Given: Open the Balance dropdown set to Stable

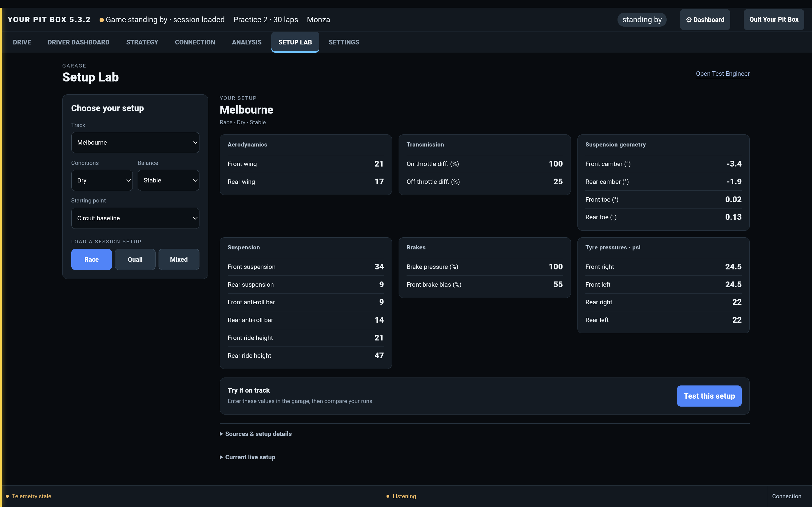Looking at the screenshot, I should point(168,181).
